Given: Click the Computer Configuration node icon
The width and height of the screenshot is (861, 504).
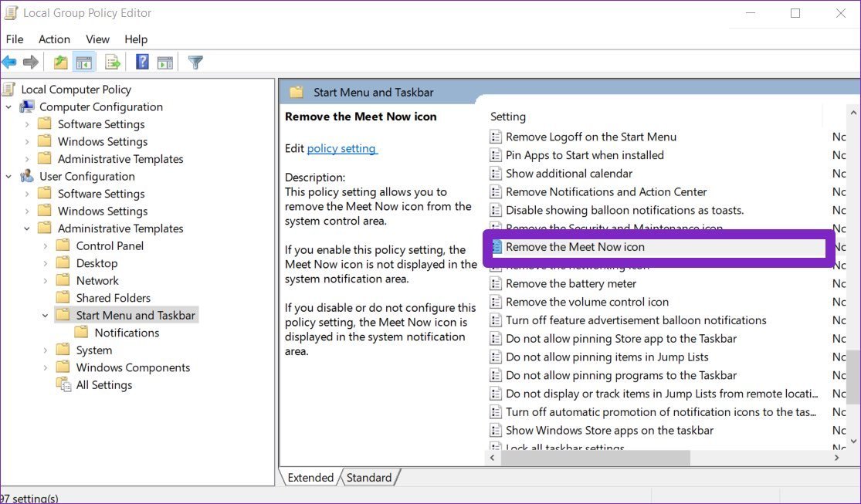Looking at the screenshot, I should coord(27,107).
